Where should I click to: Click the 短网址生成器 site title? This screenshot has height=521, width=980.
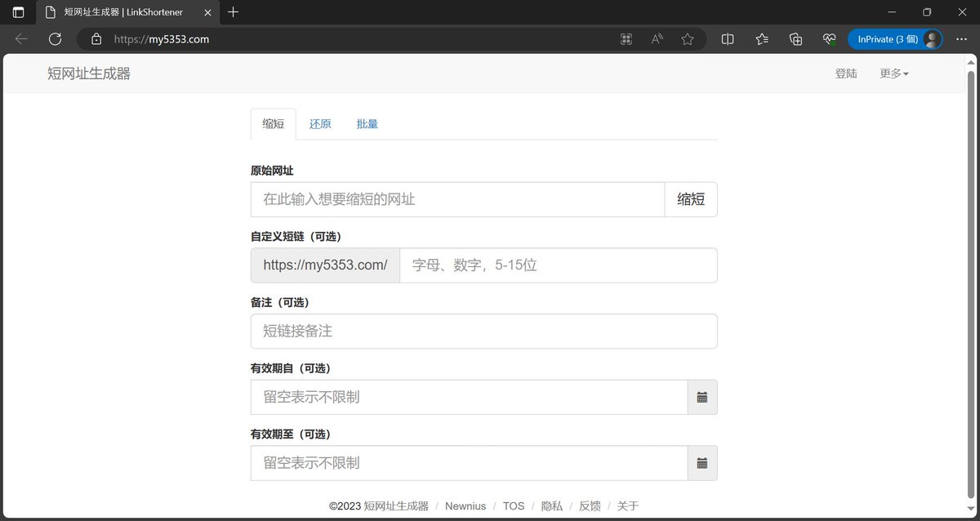89,73
